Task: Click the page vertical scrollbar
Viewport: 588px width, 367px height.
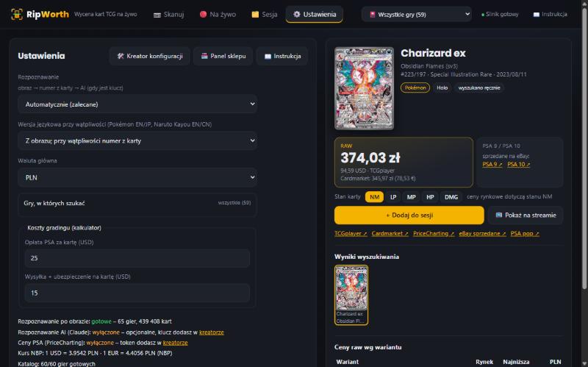Action: coord(584,150)
